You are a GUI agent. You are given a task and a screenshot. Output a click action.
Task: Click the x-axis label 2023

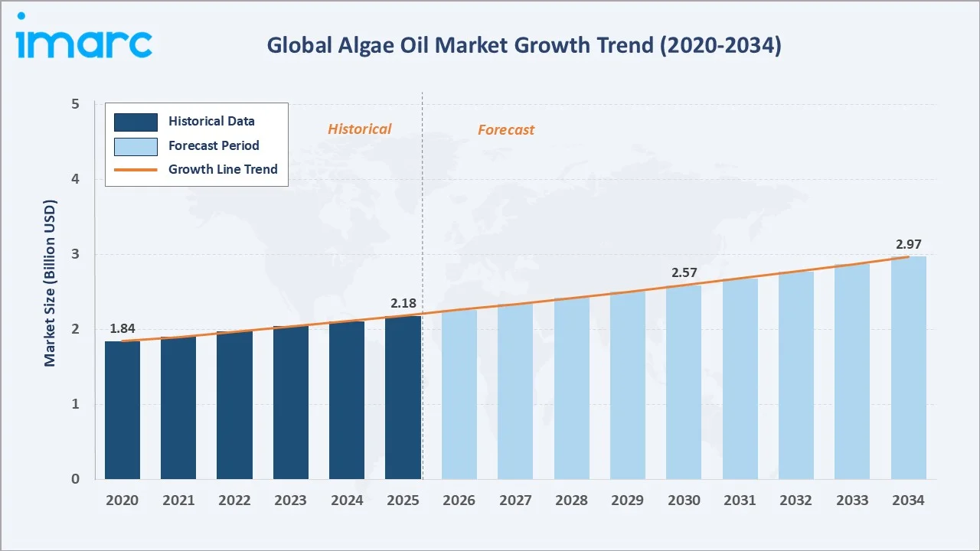pyautogui.click(x=291, y=500)
